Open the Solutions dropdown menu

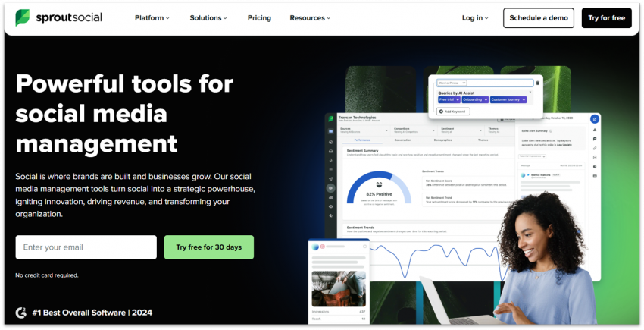(208, 18)
